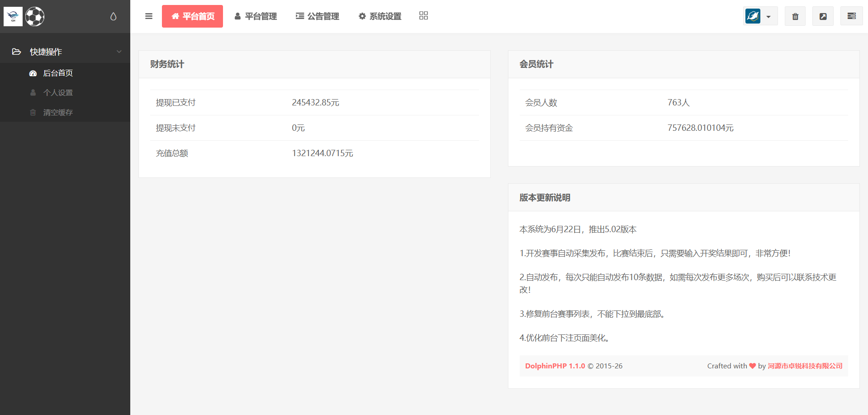Image resolution: width=868 pixels, height=415 pixels.
Task: Open the 平台首页 tab
Action: coord(192,16)
